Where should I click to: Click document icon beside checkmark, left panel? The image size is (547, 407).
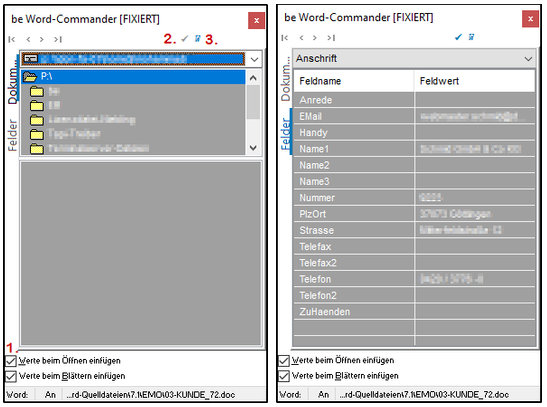coord(197,38)
